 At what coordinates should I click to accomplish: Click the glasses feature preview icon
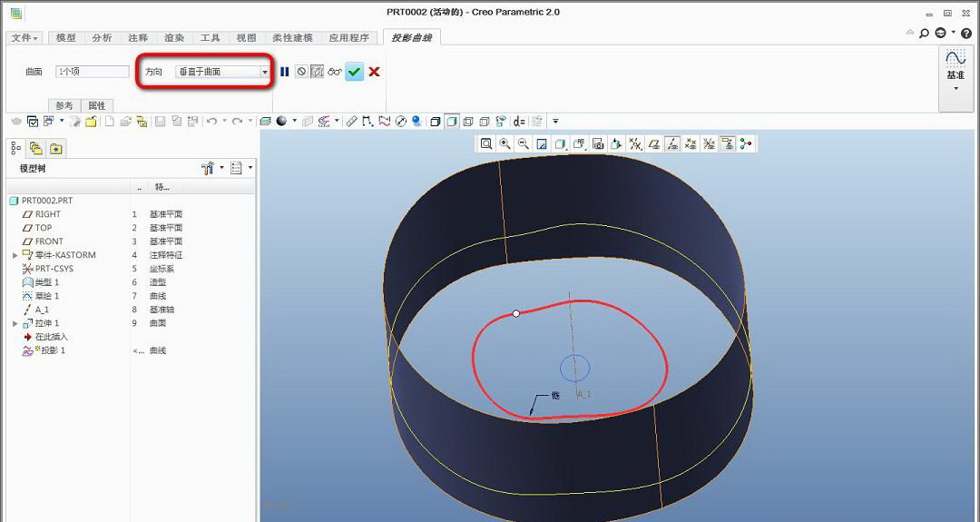point(335,72)
